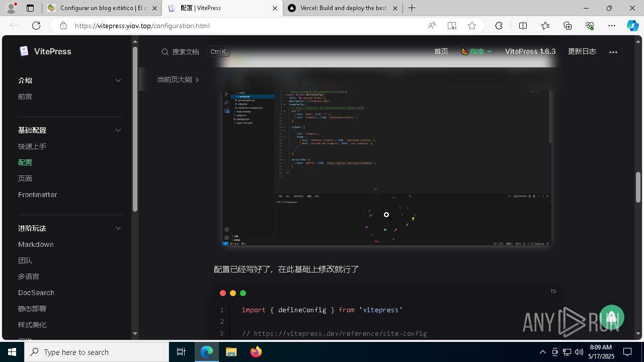Open File Explorer from the taskbar

[x=231, y=352]
